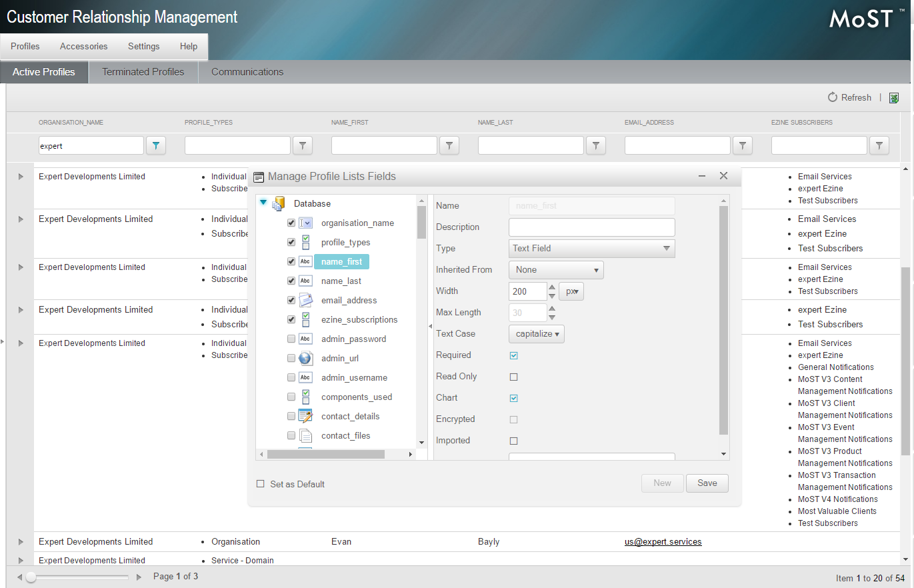Click the Refresh icon in toolbar
The height and width of the screenshot is (588, 914).
point(832,97)
